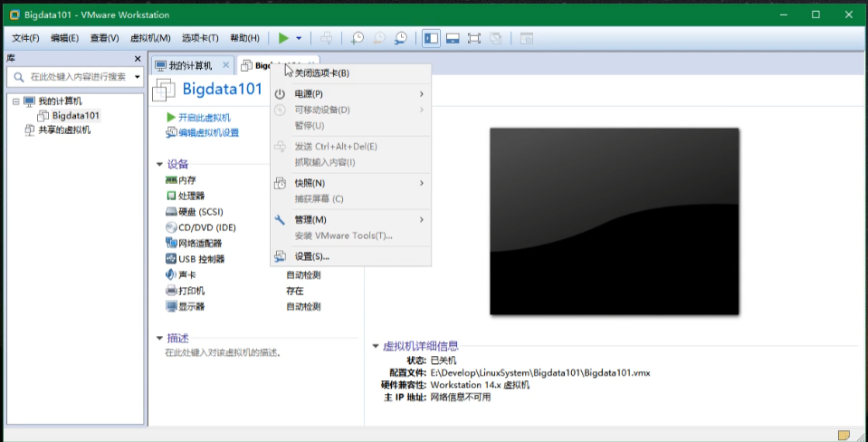The image size is (868, 442).
Task: Select the 打印机 printer device icon
Action: tap(171, 291)
